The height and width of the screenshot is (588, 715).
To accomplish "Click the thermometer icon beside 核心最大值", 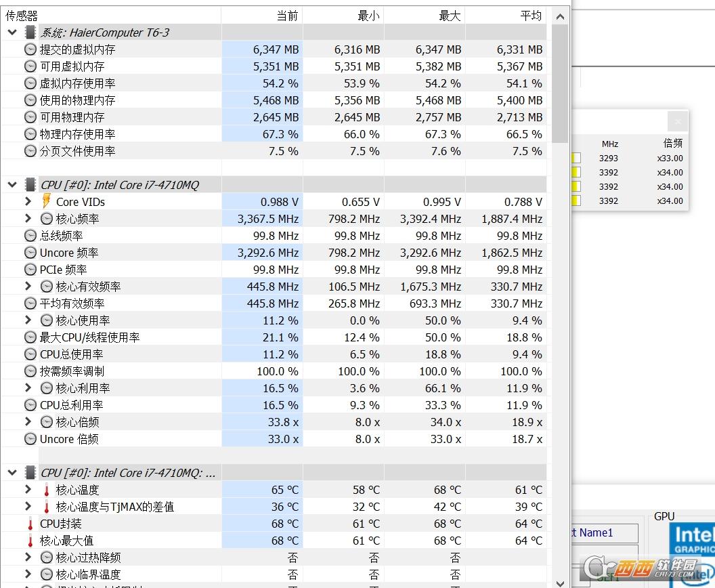I will (30, 541).
